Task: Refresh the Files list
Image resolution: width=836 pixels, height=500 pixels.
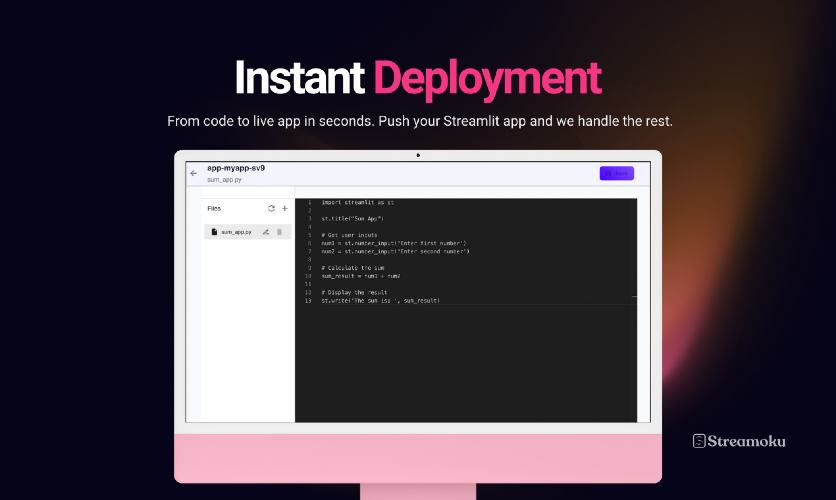Action: click(271, 208)
